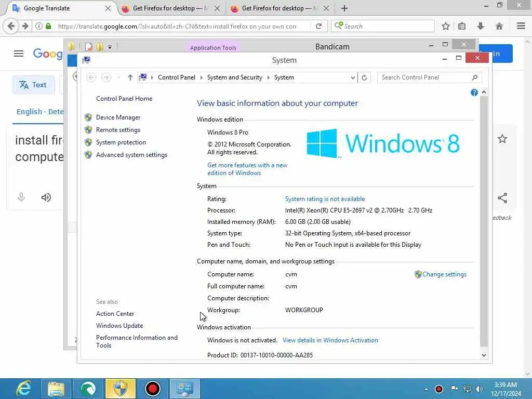Open Windows Update under See also
The width and height of the screenshot is (532, 399).
[x=119, y=326]
